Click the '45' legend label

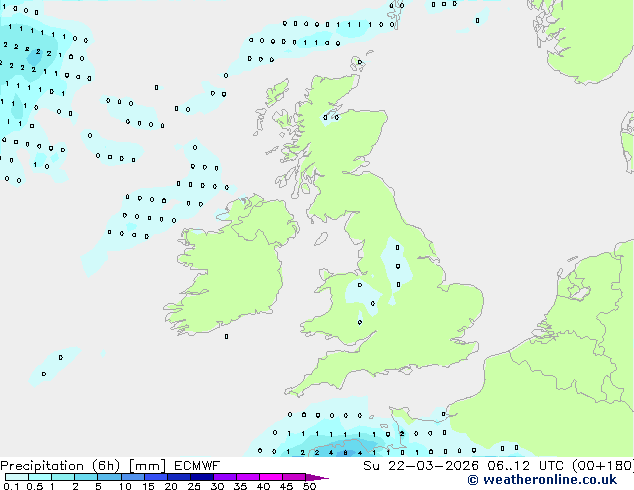coord(286,486)
